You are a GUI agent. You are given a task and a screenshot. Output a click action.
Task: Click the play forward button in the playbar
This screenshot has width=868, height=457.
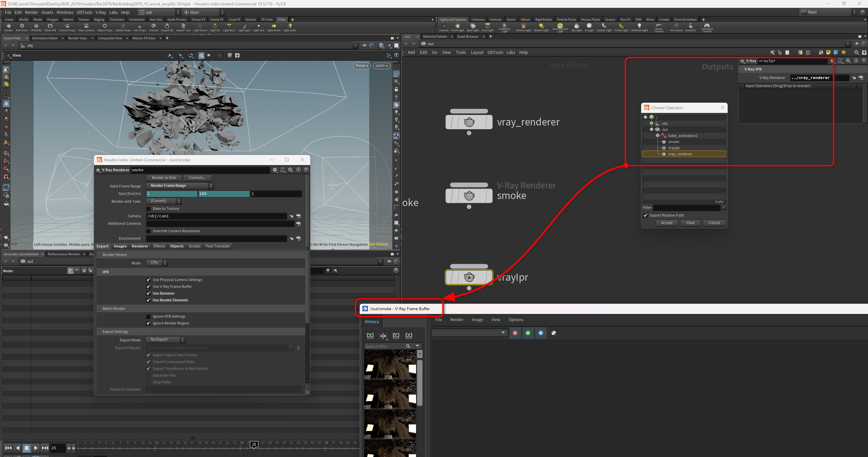pyautogui.click(x=36, y=448)
